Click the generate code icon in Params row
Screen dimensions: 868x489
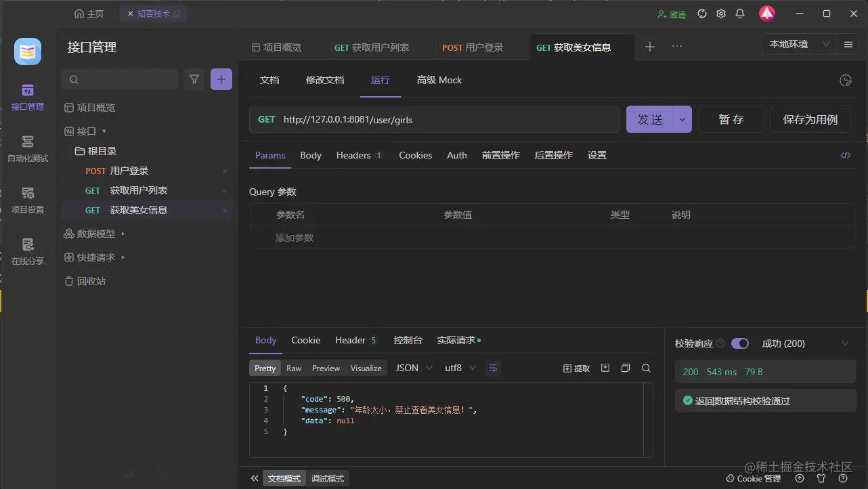click(x=846, y=155)
